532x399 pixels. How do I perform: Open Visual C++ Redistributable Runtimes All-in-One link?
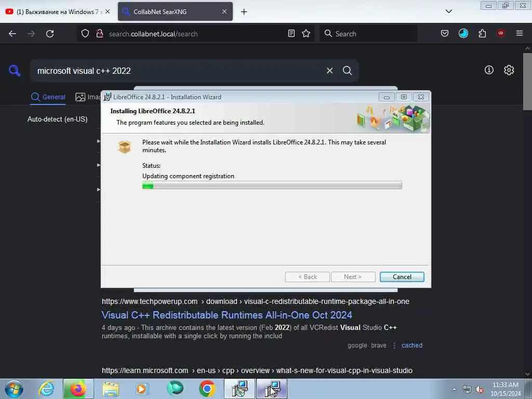(x=227, y=315)
